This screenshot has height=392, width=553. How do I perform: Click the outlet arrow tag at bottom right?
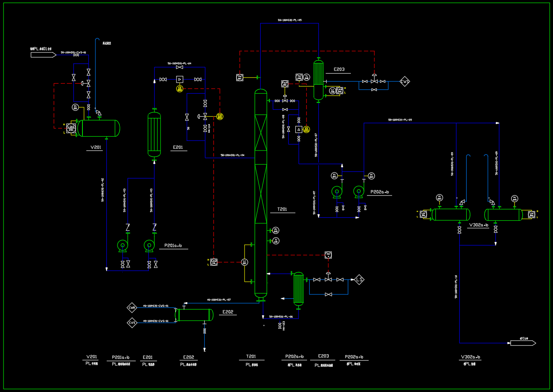click(x=523, y=343)
